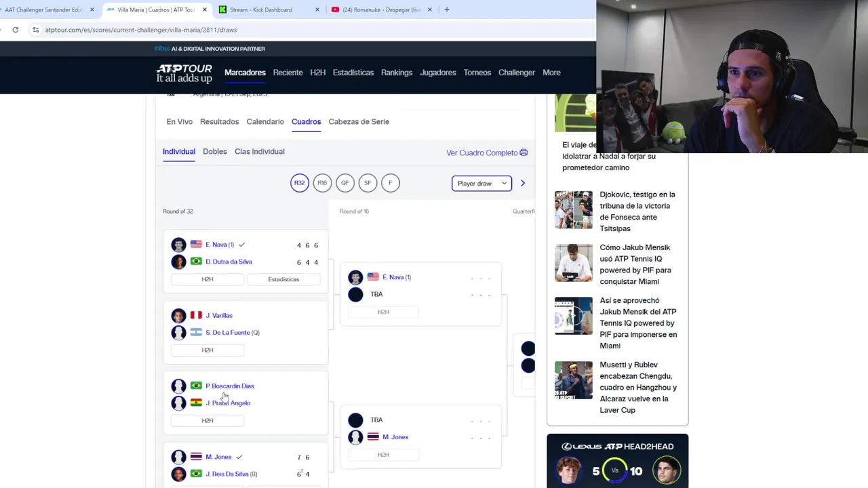The height and width of the screenshot is (488, 868).
Task: Open a new browser tab with plus icon
Action: pyautogui.click(x=446, y=9)
